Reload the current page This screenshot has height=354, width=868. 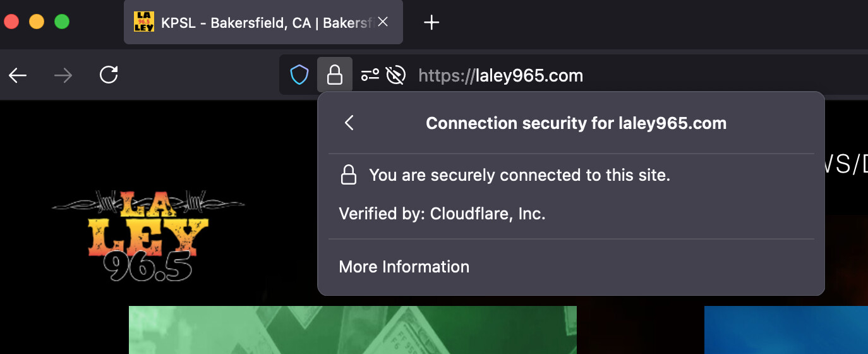coord(109,76)
